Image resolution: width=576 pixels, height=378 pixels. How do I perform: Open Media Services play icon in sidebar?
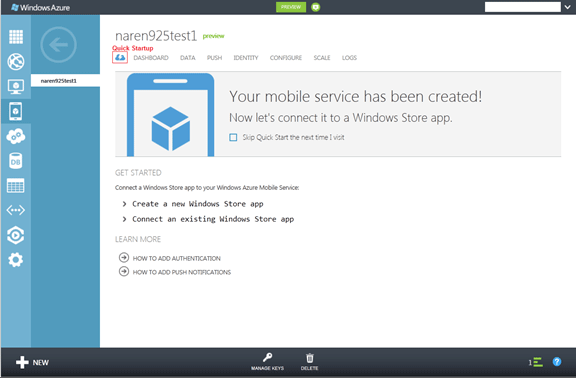[15, 235]
